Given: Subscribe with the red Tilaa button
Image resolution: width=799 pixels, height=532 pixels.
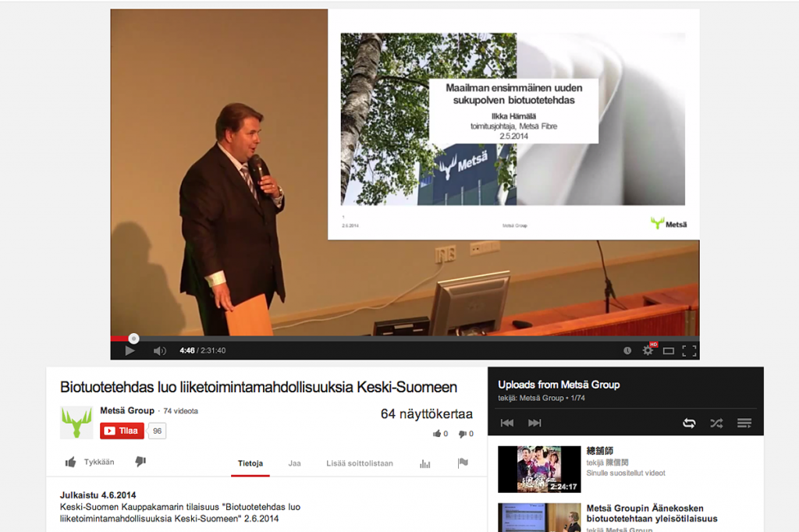Looking at the screenshot, I should pos(122,431).
